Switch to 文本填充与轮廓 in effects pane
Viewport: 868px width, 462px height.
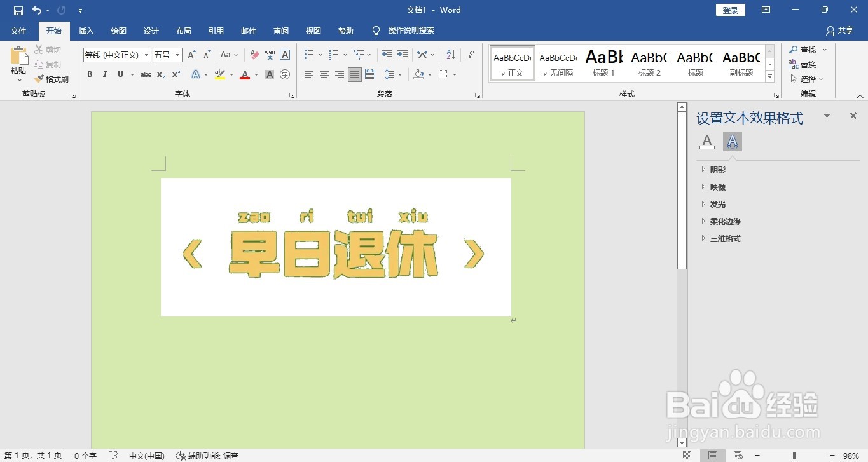pyautogui.click(x=706, y=142)
